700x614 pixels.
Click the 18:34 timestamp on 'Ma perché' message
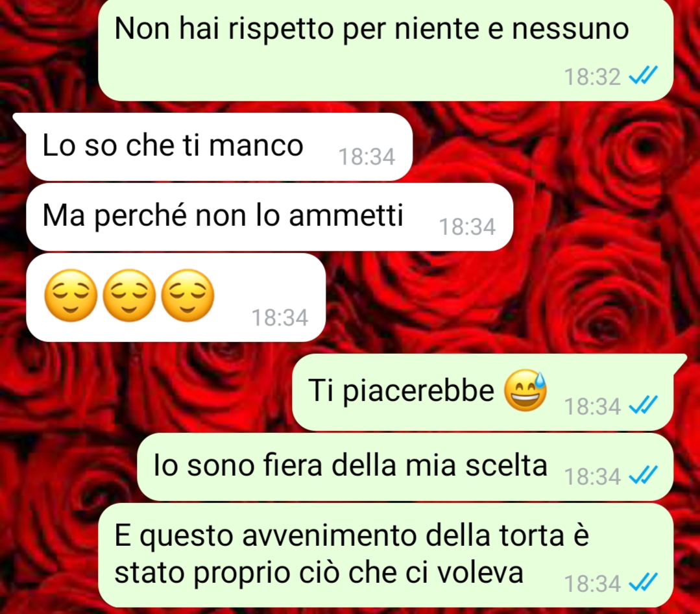(467, 227)
